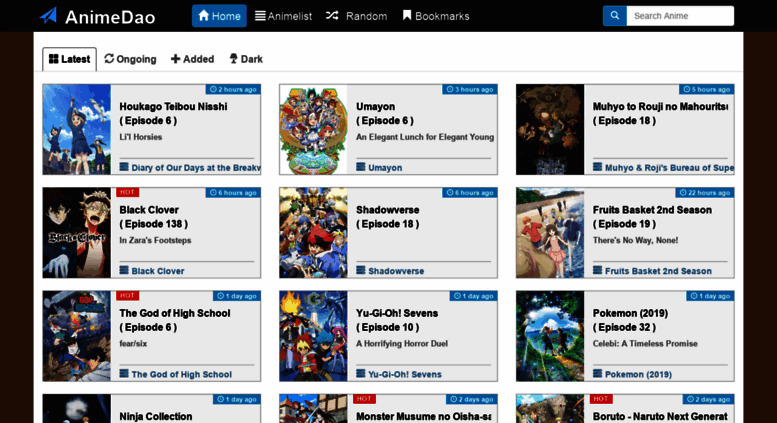Click list icon beside Pokemon (2019) series link
This screenshot has height=423, width=777.
click(x=598, y=374)
